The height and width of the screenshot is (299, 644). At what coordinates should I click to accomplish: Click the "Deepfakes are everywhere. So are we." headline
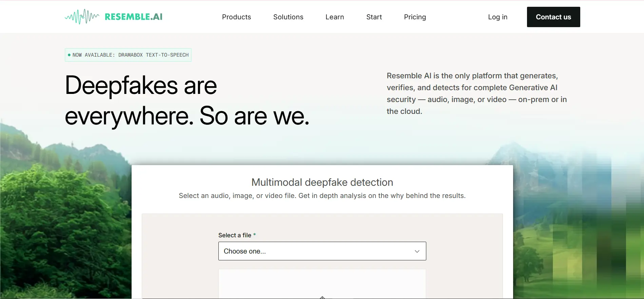tap(187, 100)
